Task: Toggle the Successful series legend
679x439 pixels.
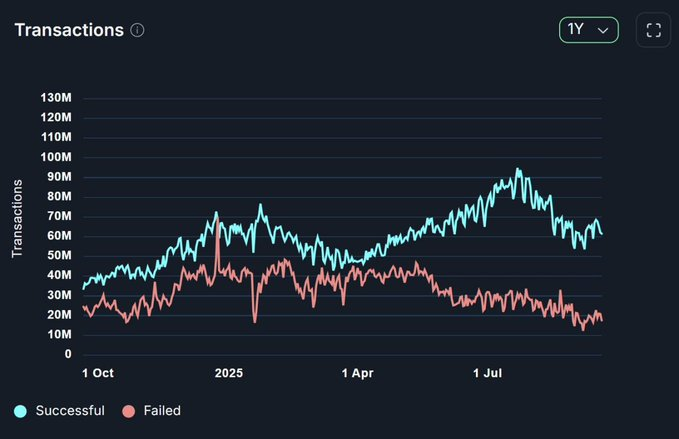Action: pos(59,411)
